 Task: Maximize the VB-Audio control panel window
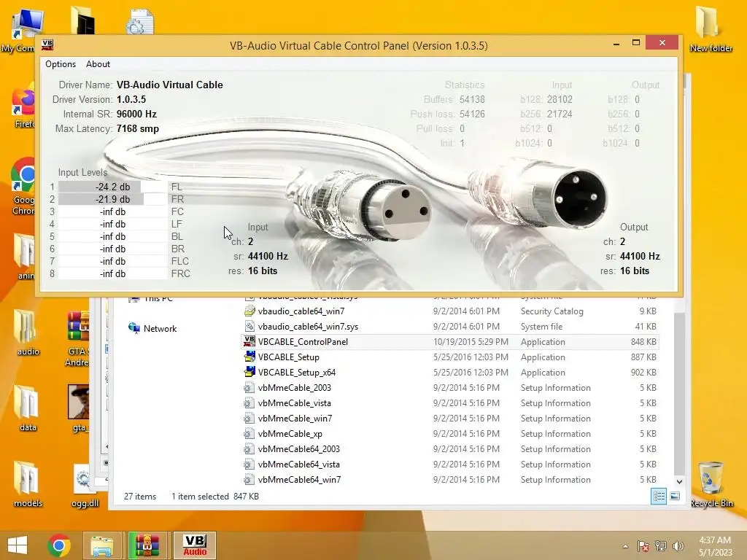pos(636,43)
